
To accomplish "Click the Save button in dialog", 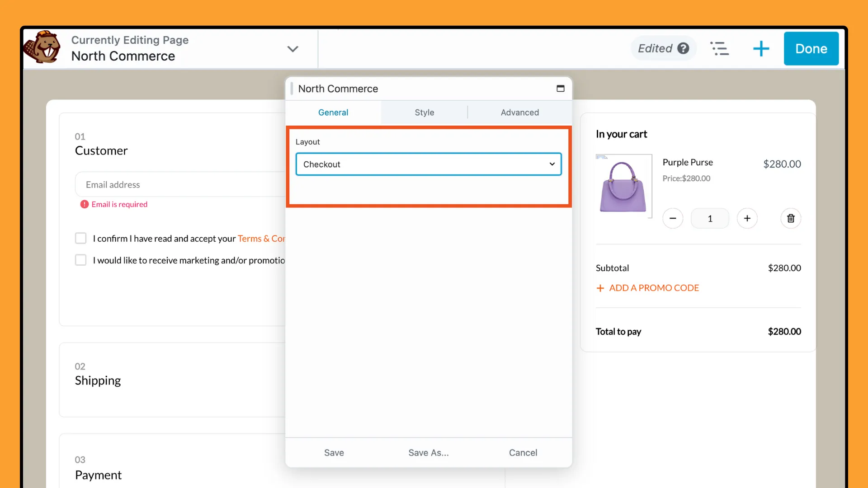I will 334,452.
